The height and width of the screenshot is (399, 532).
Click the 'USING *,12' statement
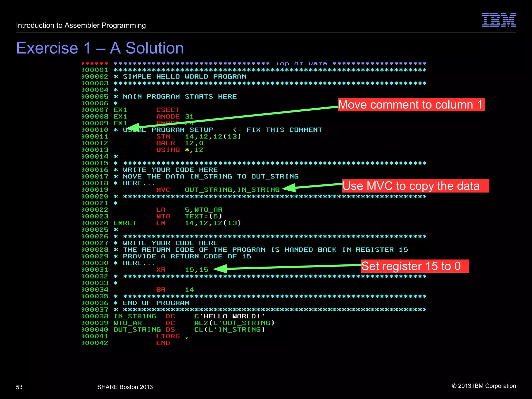[x=180, y=150]
